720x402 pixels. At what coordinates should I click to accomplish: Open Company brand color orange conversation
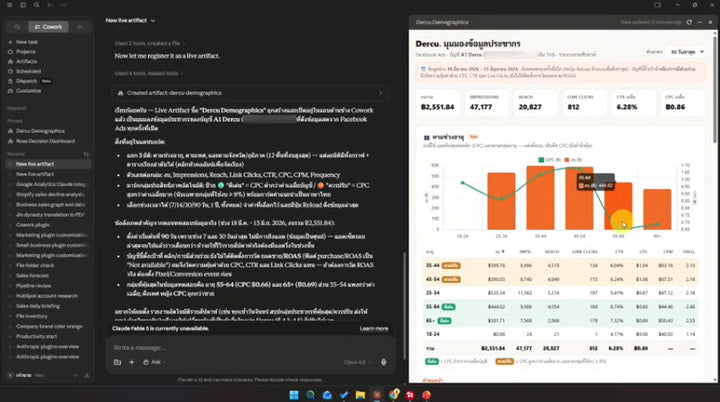coord(48,326)
